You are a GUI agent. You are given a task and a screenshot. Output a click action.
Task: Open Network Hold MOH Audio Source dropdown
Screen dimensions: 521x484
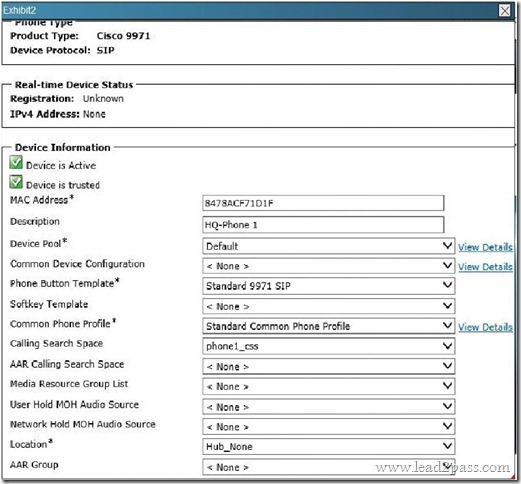pyautogui.click(x=328, y=427)
